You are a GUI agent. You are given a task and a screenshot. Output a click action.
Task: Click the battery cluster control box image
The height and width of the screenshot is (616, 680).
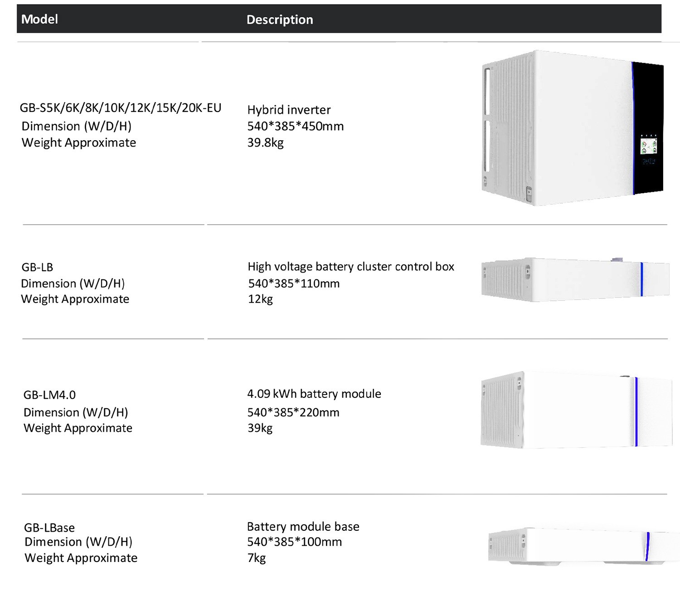point(575,279)
